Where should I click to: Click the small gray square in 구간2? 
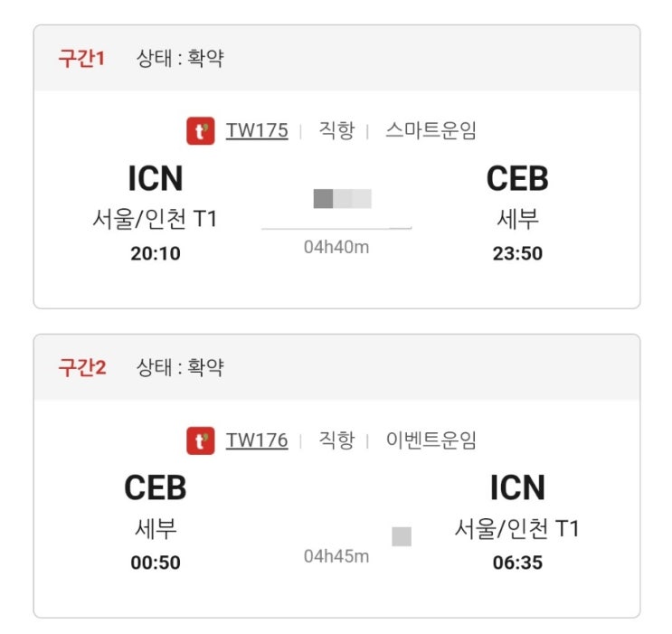click(402, 536)
